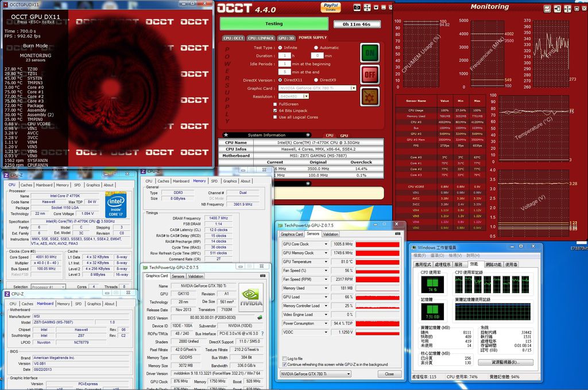Select the Infinite test type
Viewport: 588px width, 390px height.
tap(280, 48)
